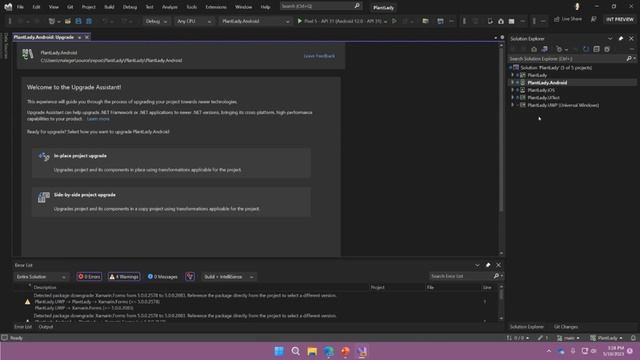
Task: Toggle the 4 Warnings filter
Action: tap(124, 277)
